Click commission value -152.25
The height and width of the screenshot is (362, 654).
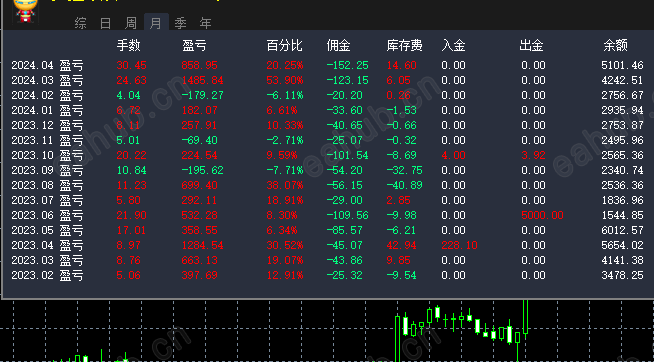[x=347, y=65]
